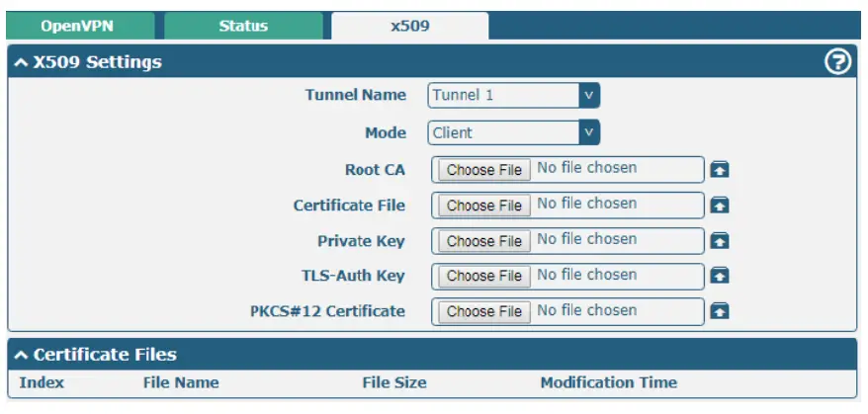Click the File Size column header
Screen dimensions: 868x414
(x=394, y=382)
